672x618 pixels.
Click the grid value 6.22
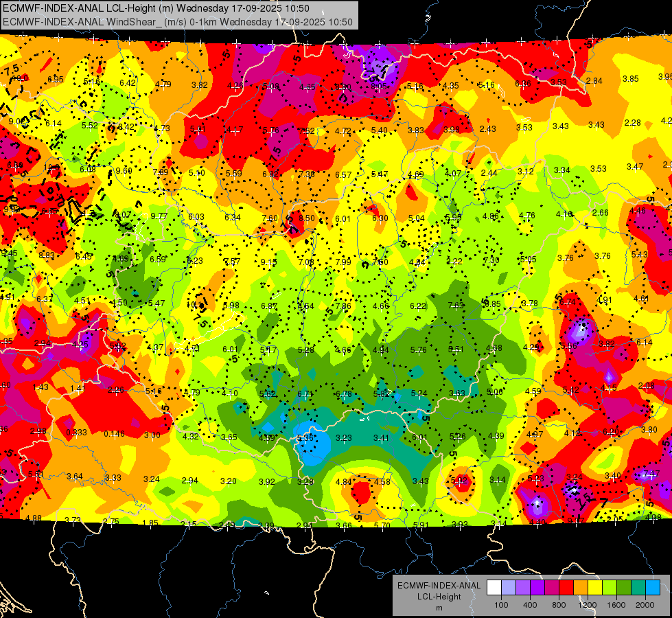[418, 306]
